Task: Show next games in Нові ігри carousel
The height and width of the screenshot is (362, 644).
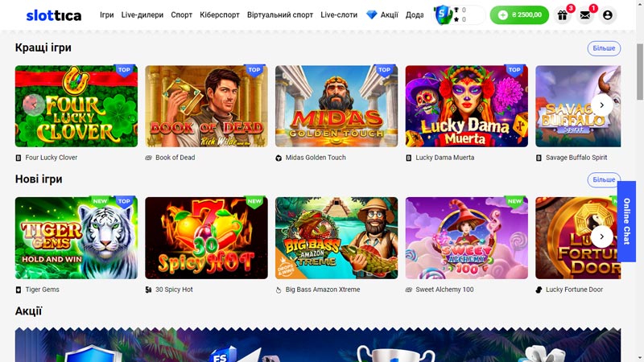Action: pos(601,237)
